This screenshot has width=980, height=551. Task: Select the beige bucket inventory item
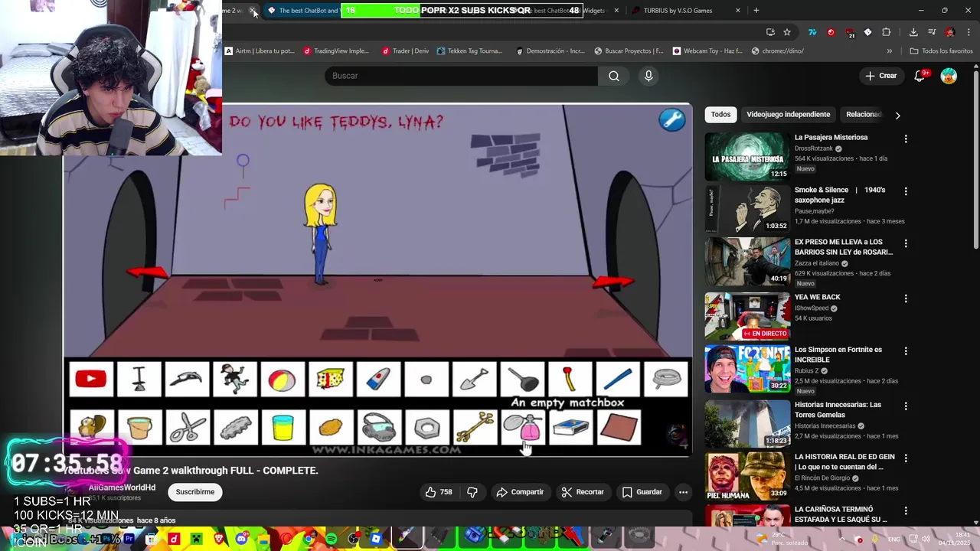click(139, 427)
